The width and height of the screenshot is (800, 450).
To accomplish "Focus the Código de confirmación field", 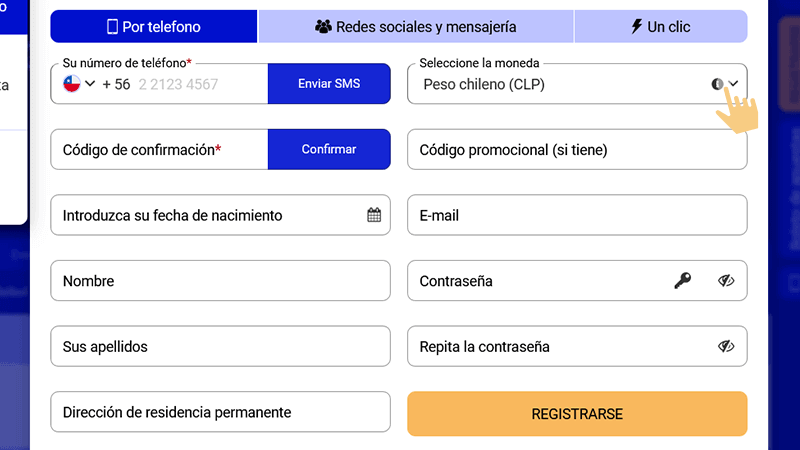I will 159,150.
